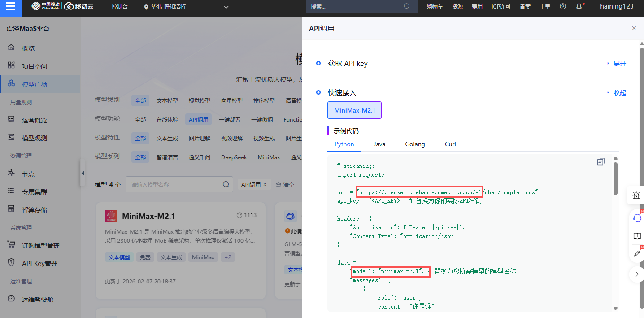Viewport: 644px width, 318px height.
Task: Remove the API调用 filter tag
Action: [265, 184]
